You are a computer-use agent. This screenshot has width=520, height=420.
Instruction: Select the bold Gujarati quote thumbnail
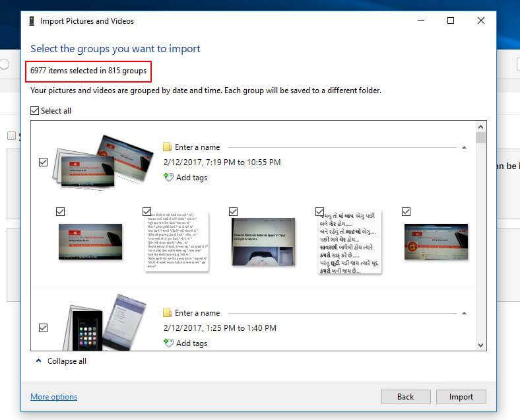coord(350,242)
